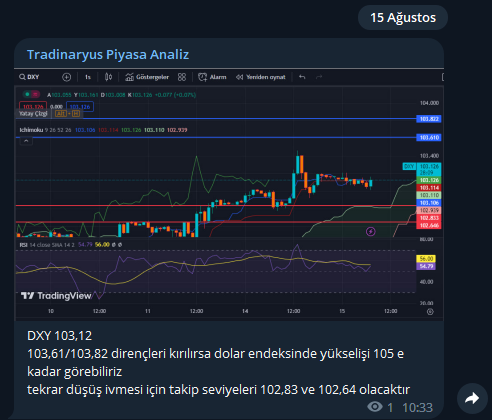Open the DXY symbol search
492x420 pixels.
click(29, 77)
